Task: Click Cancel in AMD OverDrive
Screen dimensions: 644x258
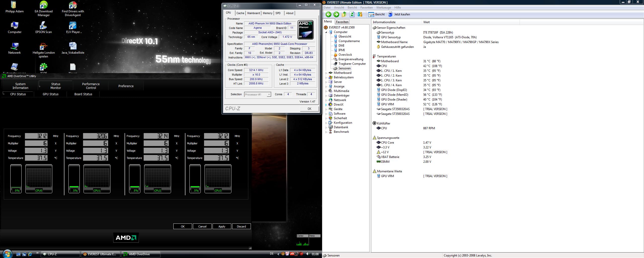Action: point(202,226)
